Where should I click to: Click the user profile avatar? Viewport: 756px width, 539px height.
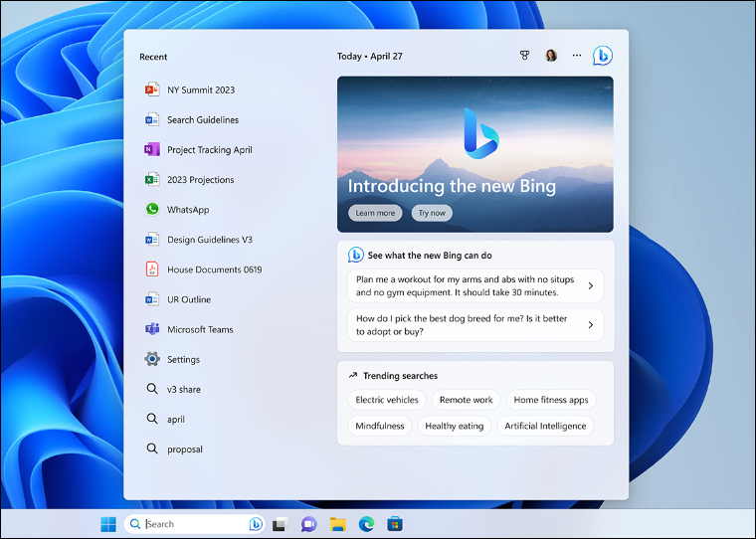click(551, 56)
